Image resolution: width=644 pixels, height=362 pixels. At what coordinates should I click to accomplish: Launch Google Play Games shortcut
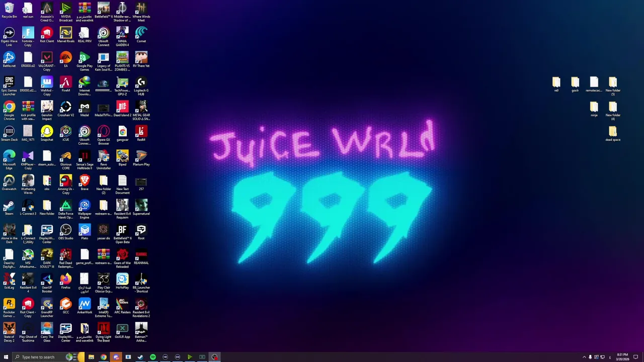85,61
